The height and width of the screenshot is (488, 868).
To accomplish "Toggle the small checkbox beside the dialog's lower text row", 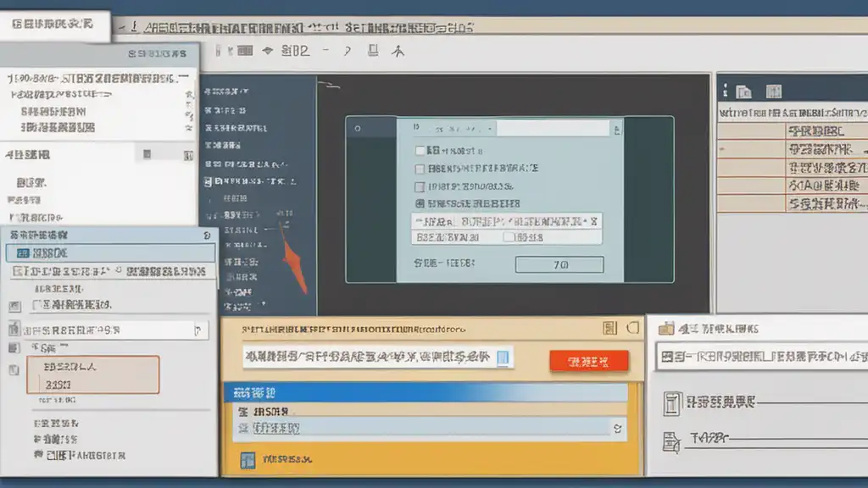I will (508, 237).
